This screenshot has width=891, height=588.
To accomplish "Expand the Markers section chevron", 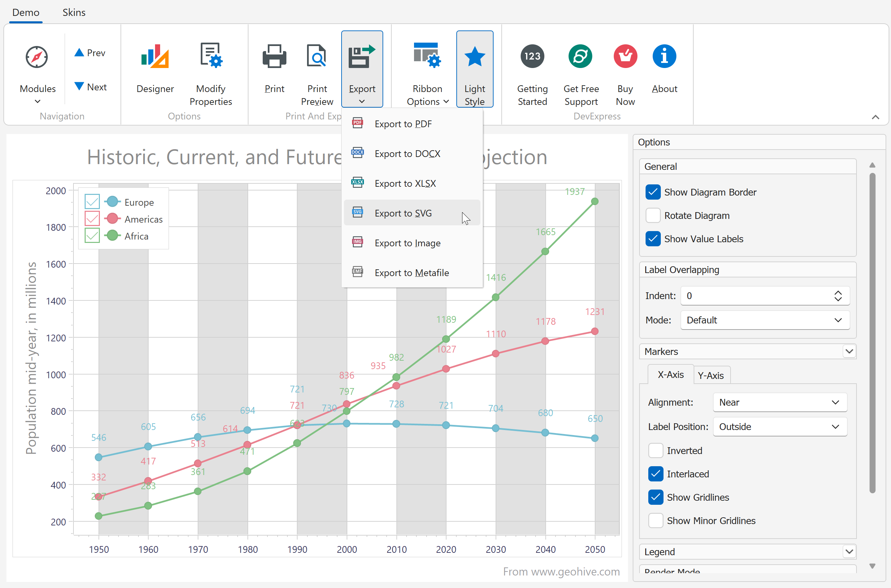I will pos(849,352).
